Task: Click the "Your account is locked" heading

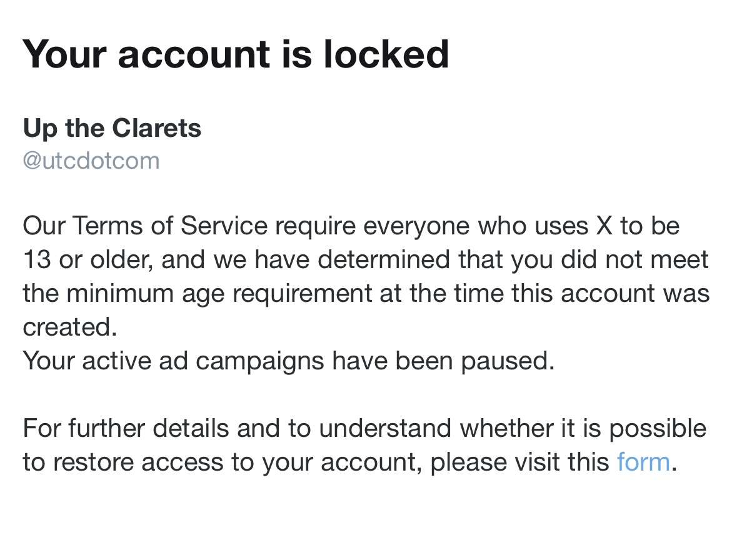Action: tap(236, 54)
